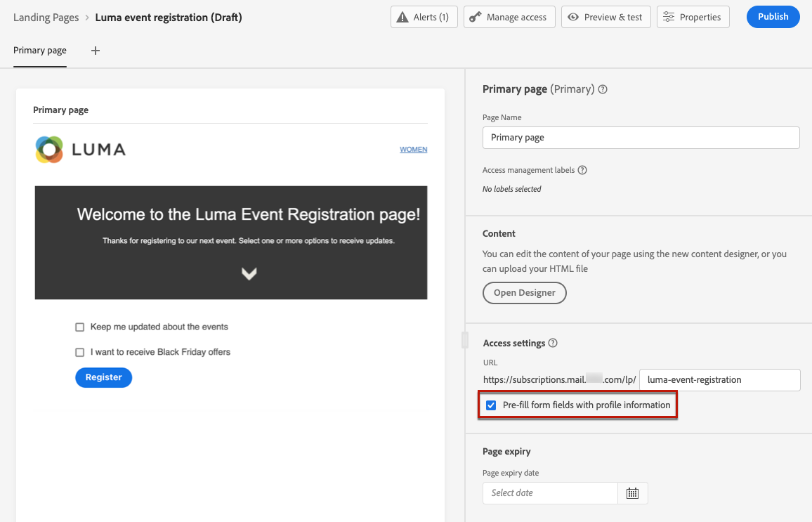Viewport: 812px width, 522px height.
Task: Show help for Primary page heading
Action: pyautogui.click(x=603, y=89)
